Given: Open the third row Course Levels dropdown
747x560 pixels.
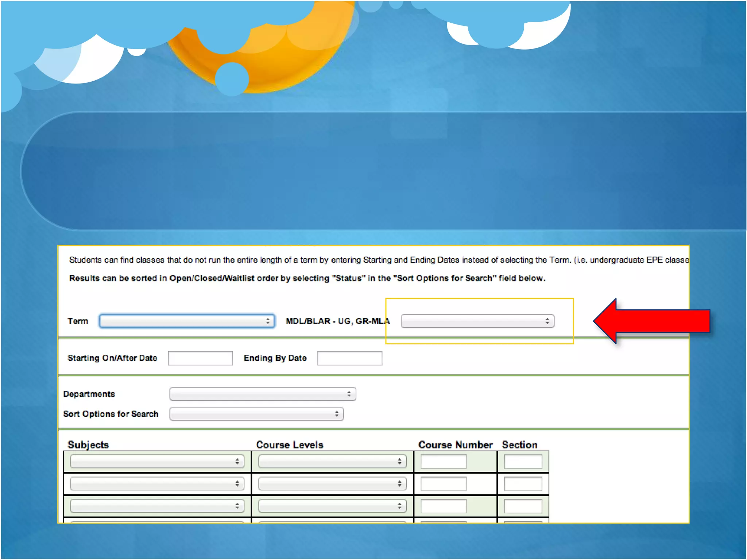Looking at the screenshot, I should coord(332,506).
